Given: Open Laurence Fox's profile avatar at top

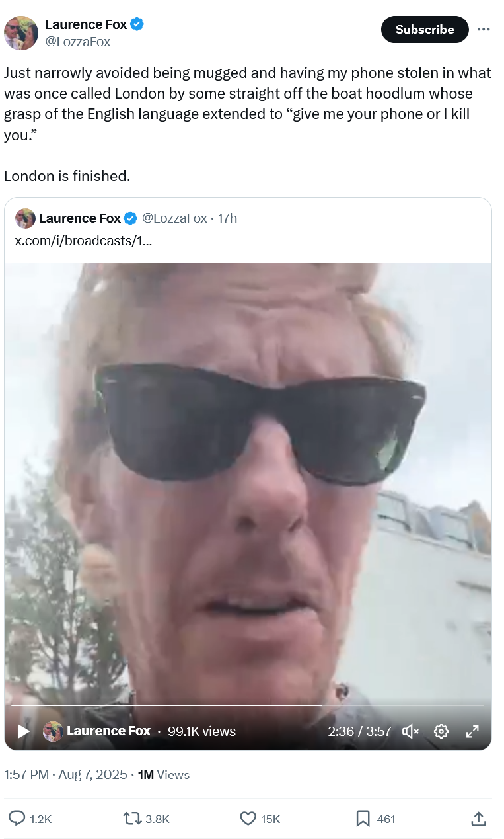Looking at the screenshot, I should (x=21, y=33).
